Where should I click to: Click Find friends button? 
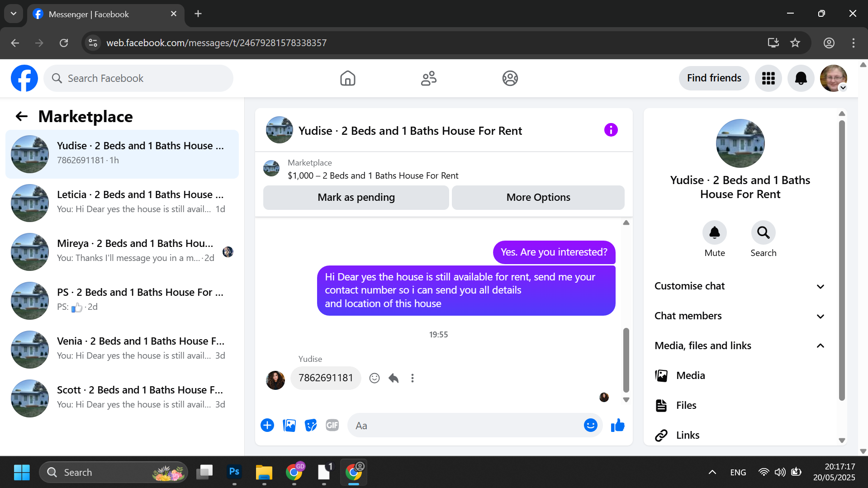point(714,78)
